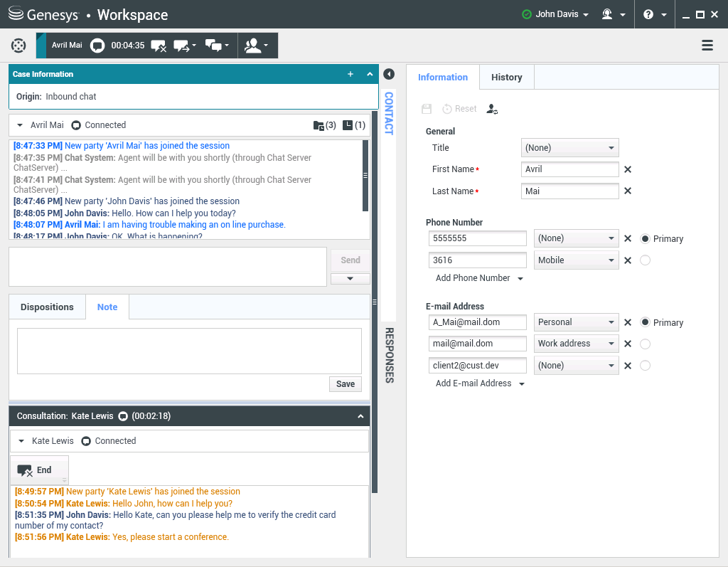Open the hamburger menu at top right

tap(707, 46)
